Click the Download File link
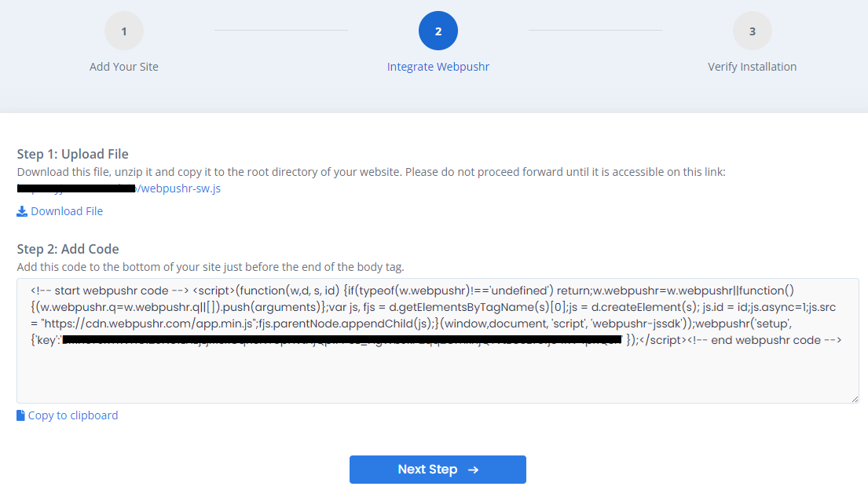 tap(67, 211)
